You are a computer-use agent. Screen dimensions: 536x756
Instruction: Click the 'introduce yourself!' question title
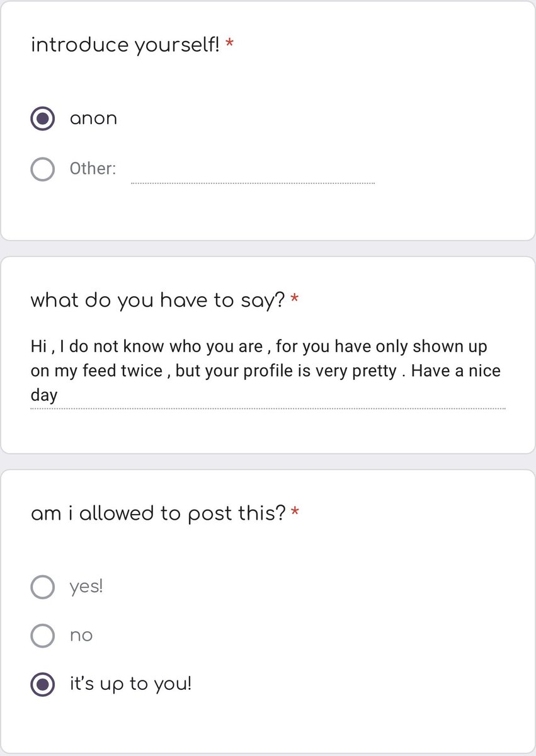pyautogui.click(x=125, y=46)
